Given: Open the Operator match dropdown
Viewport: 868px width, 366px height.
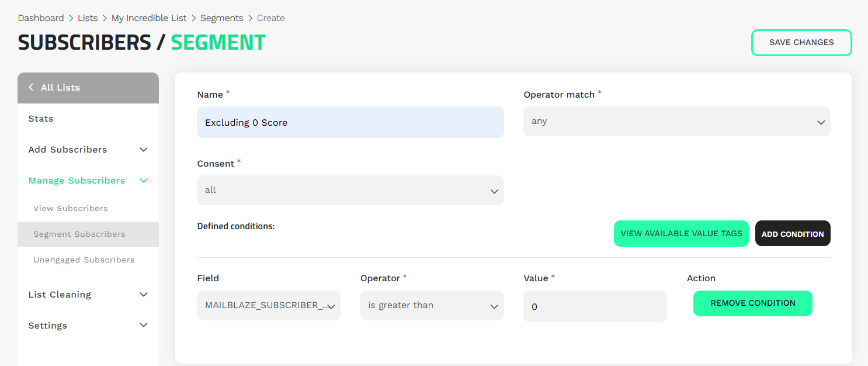Looking at the screenshot, I should (676, 122).
